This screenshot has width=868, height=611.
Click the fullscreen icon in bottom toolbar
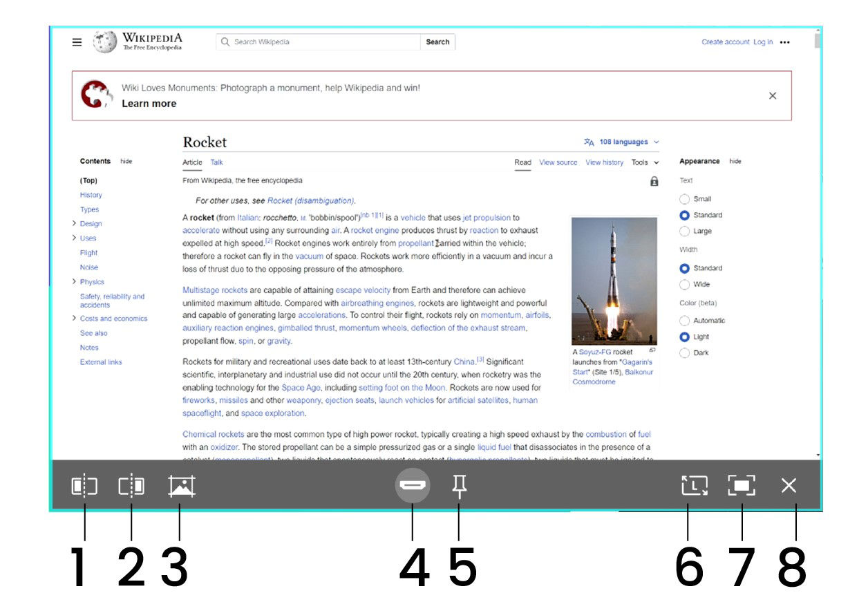pos(742,487)
